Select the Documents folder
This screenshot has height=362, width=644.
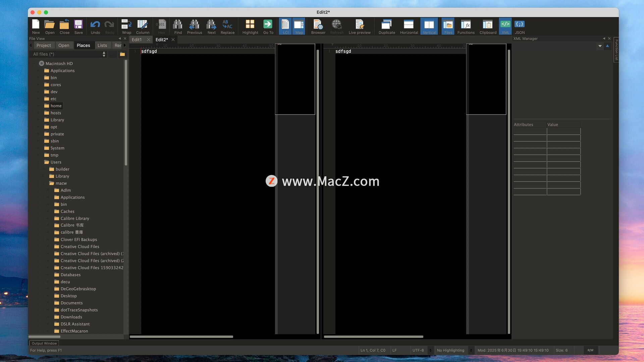[71, 303]
